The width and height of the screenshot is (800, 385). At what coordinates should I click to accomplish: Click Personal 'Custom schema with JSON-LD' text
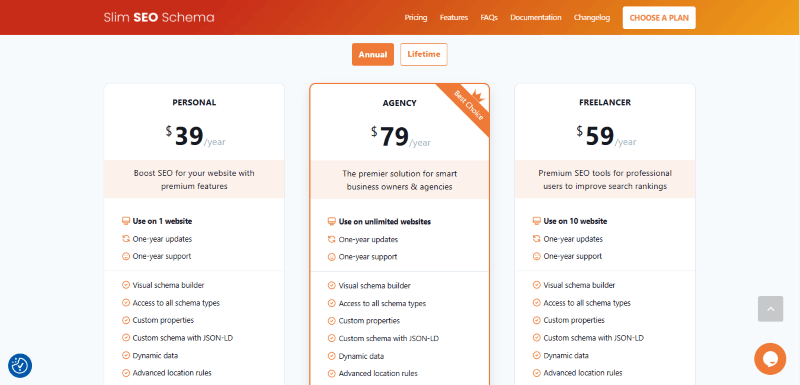point(183,338)
